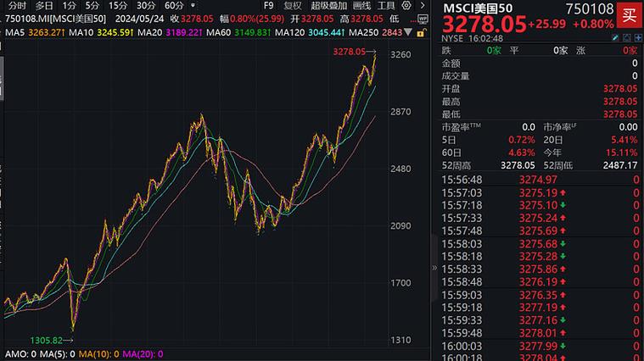Click the 60日 4.63% change value
This screenshot has height=361, width=644.
(x=522, y=153)
